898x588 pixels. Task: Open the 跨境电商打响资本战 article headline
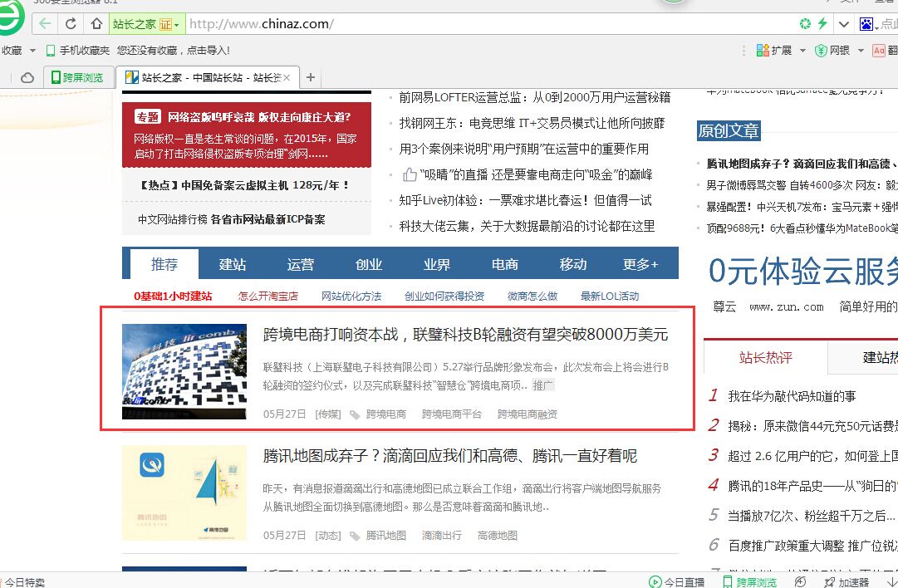click(465, 335)
